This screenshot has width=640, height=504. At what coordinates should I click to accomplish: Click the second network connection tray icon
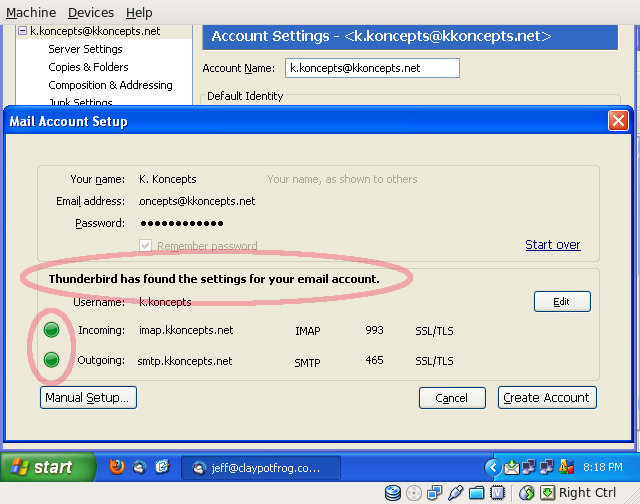547,467
